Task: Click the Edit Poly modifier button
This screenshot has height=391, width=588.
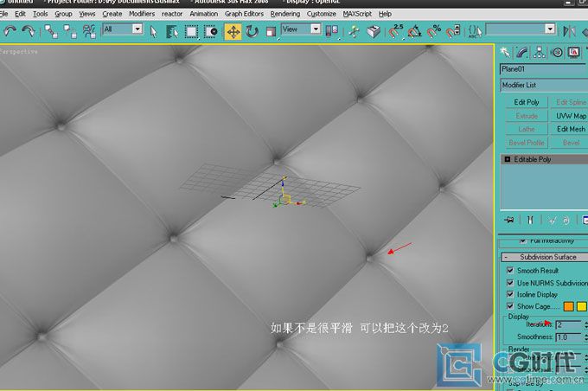Action: pos(527,102)
